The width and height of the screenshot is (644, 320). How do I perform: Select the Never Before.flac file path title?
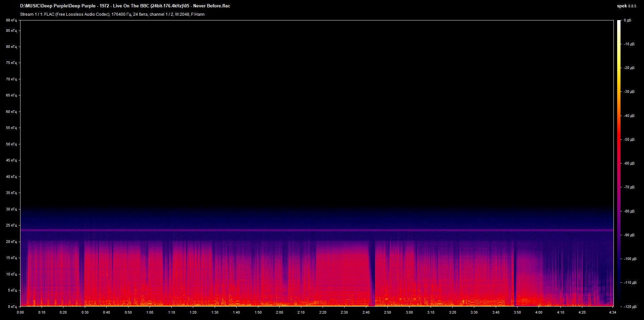tap(125, 6)
